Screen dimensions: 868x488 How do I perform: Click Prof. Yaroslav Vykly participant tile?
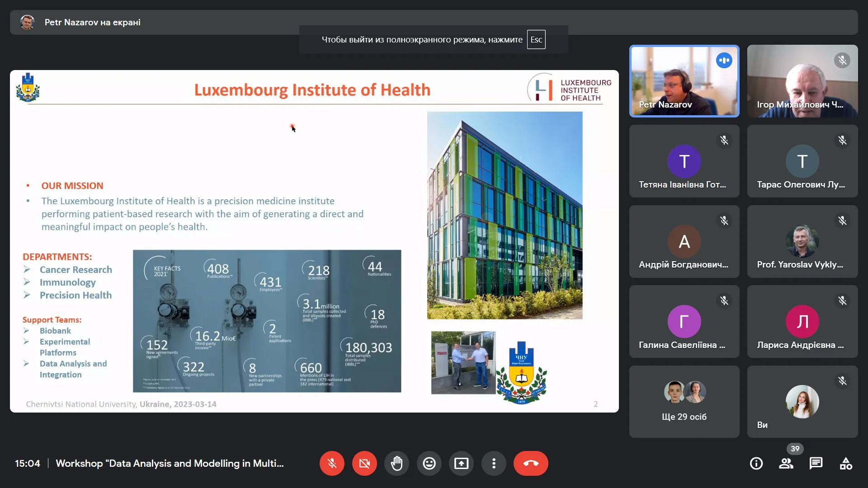802,241
